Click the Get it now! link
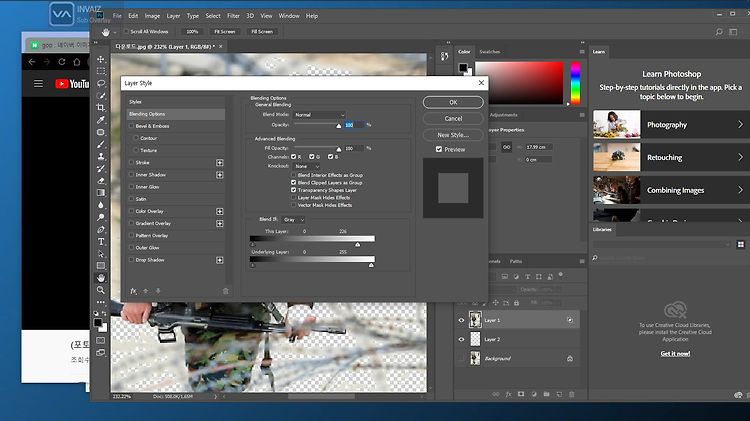The image size is (750, 421). (x=675, y=354)
